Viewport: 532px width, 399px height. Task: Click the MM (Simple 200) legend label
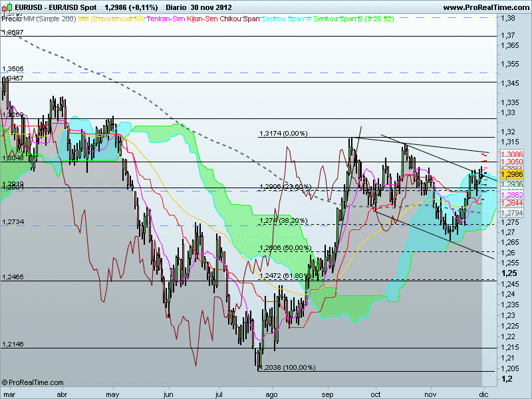[x=50, y=20]
